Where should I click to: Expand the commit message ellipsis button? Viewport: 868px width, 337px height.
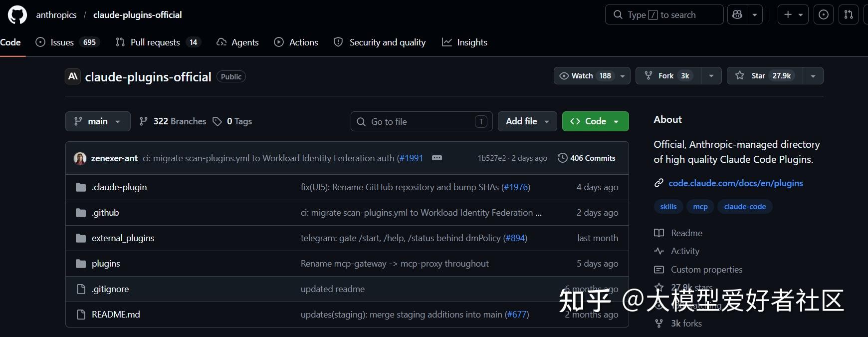tap(437, 158)
